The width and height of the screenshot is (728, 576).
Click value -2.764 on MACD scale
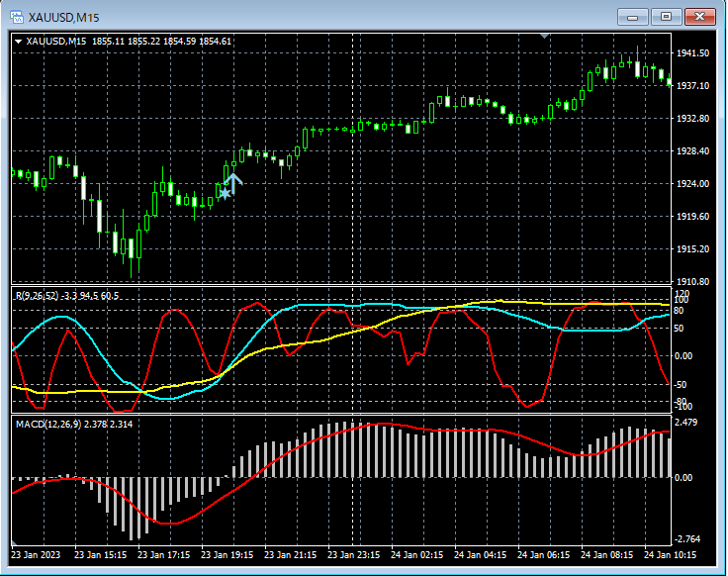[686, 539]
